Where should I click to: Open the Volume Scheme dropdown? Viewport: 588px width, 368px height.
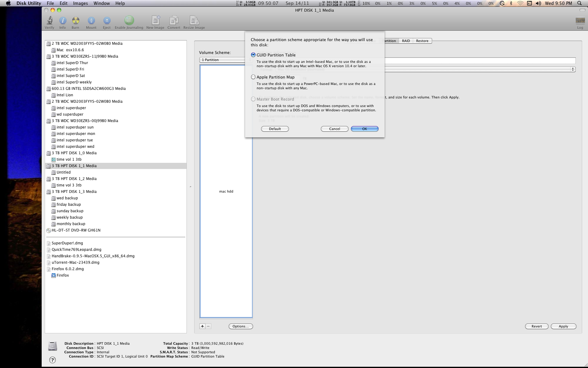click(x=223, y=60)
